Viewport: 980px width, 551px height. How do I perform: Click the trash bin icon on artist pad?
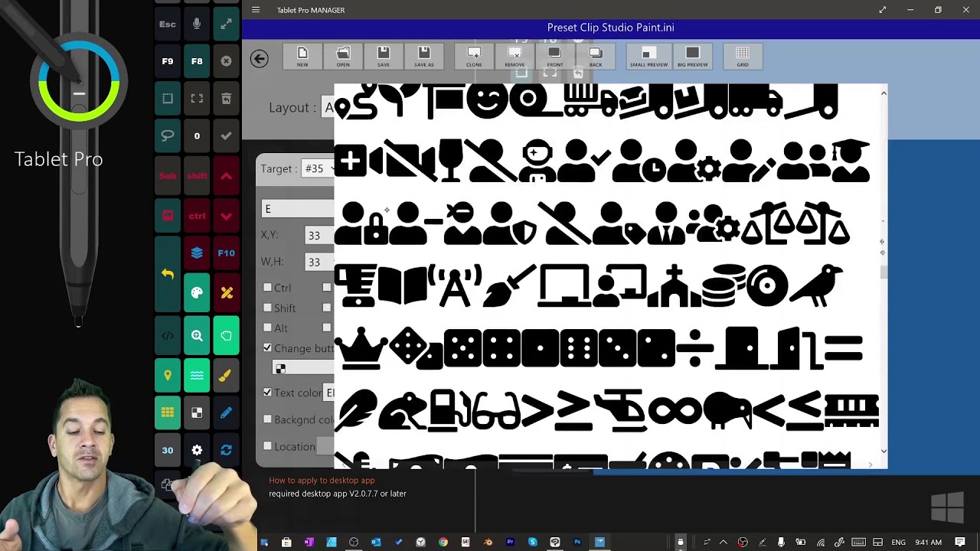pyautogui.click(x=226, y=99)
